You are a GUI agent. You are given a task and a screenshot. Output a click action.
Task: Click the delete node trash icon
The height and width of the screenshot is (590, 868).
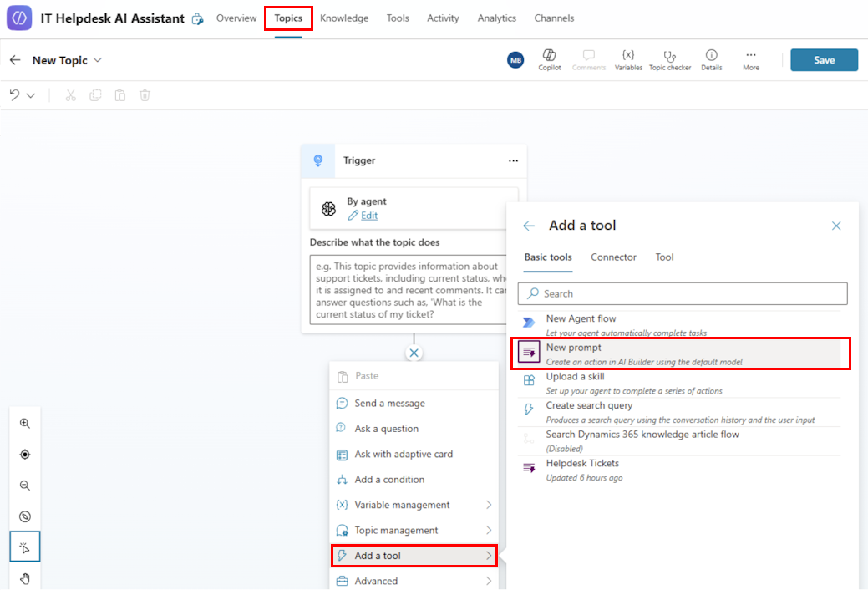pos(145,95)
